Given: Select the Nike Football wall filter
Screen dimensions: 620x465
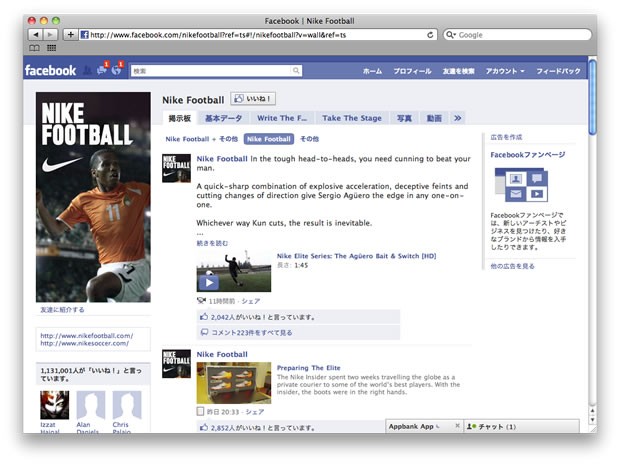Looking at the screenshot, I should click(269, 139).
